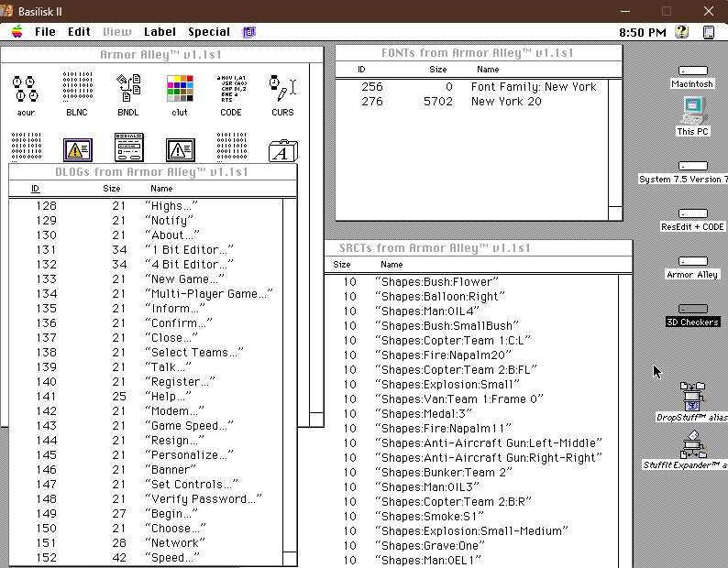Open the application switcher menu icon
The height and width of the screenshot is (568, 728).
[708, 32]
